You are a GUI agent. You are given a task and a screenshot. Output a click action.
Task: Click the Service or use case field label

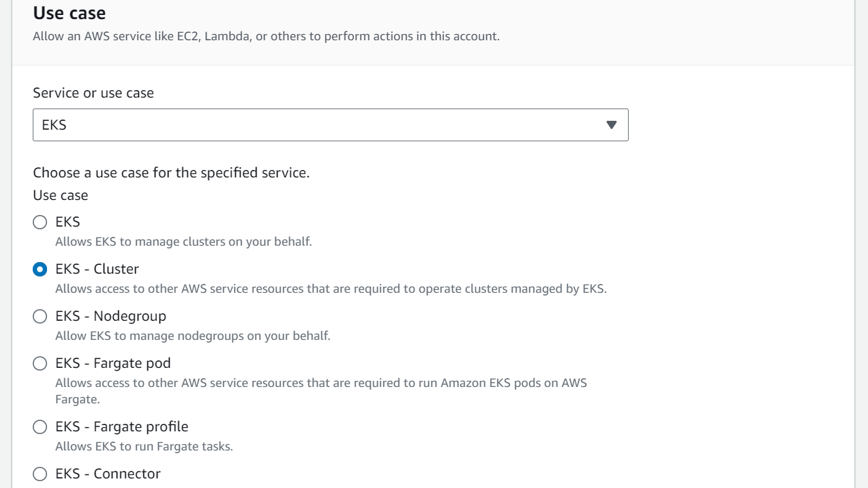(x=93, y=93)
